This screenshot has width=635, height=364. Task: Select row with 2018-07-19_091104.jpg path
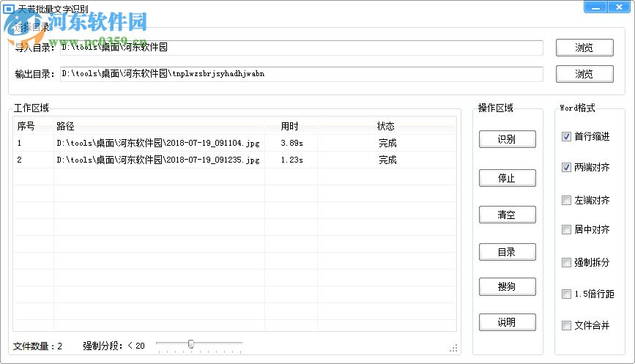pos(235,143)
